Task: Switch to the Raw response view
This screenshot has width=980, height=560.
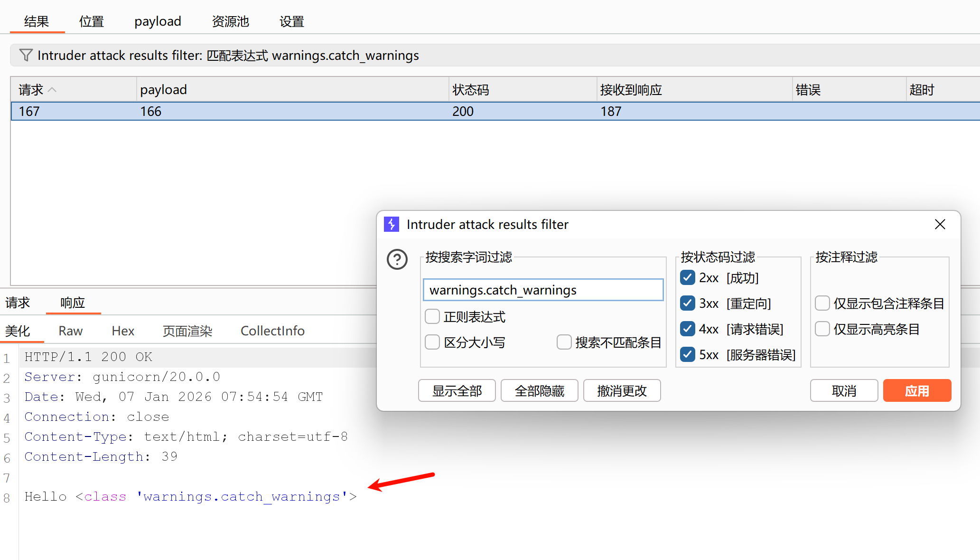Action: 70,331
